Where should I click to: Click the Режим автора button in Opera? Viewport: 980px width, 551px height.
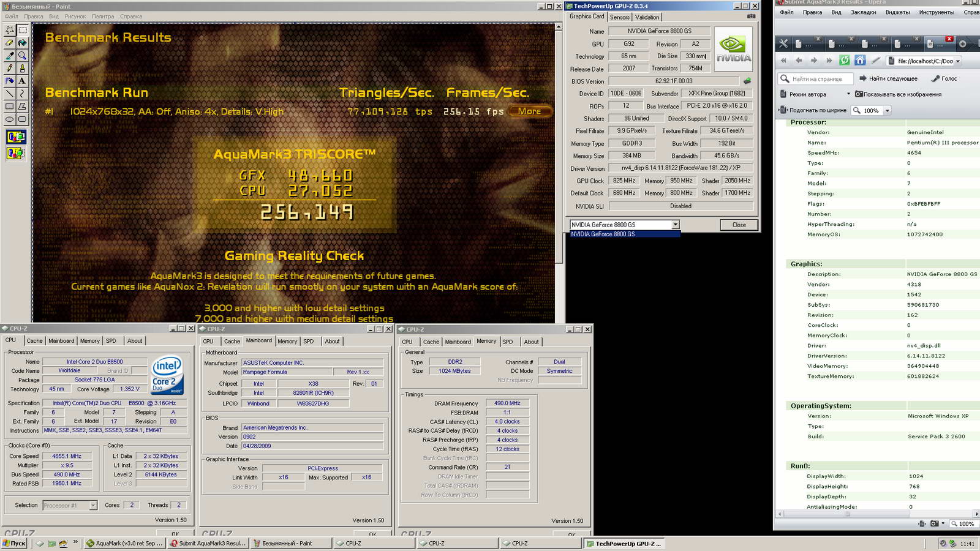[803, 94]
